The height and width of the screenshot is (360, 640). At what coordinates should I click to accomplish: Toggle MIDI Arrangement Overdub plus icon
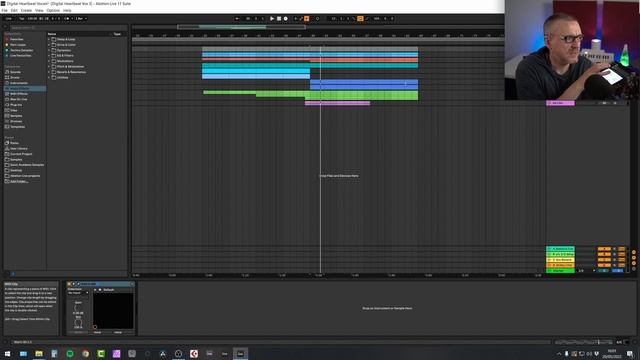point(296,18)
